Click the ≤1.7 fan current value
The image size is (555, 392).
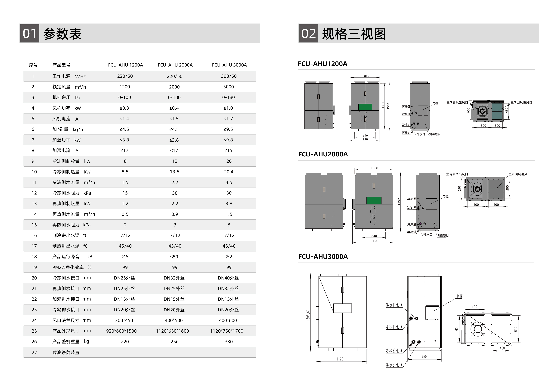(228, 119)
